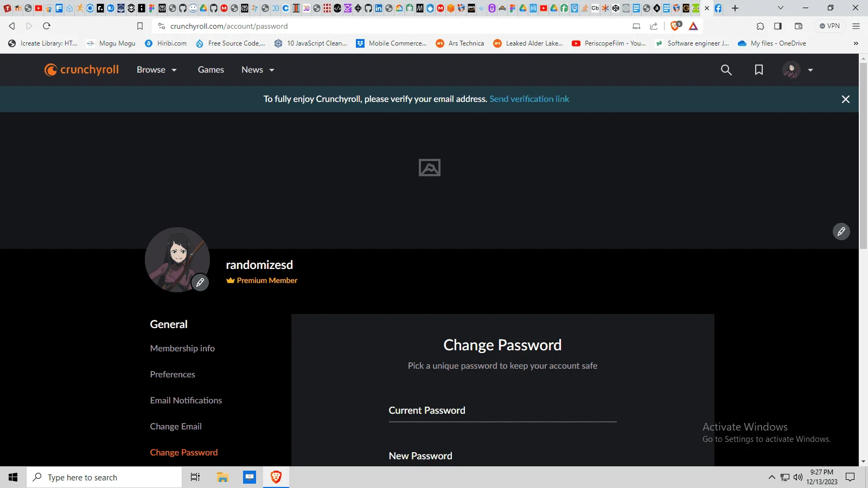The image size is (868, 488).
Task: Dismiss the email verification banner
Action: pos(845,99)
